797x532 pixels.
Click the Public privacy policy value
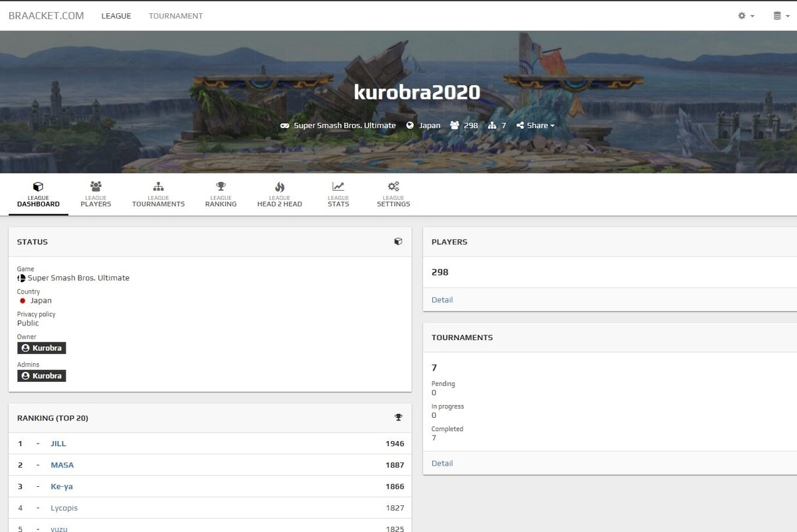point(28,323)
